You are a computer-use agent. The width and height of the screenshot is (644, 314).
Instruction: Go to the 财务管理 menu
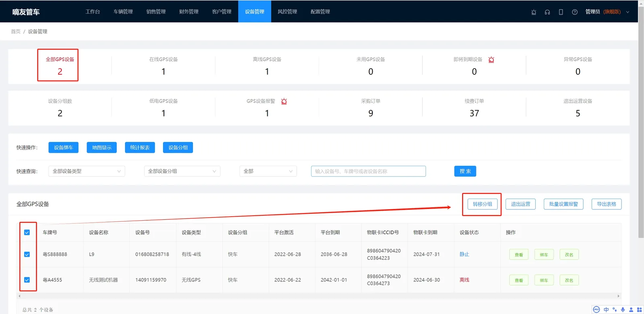(189, 12)
